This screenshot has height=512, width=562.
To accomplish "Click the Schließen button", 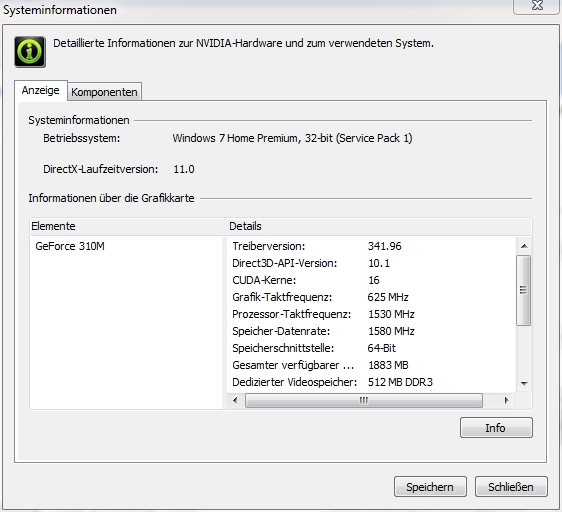I will click(511, 487).
